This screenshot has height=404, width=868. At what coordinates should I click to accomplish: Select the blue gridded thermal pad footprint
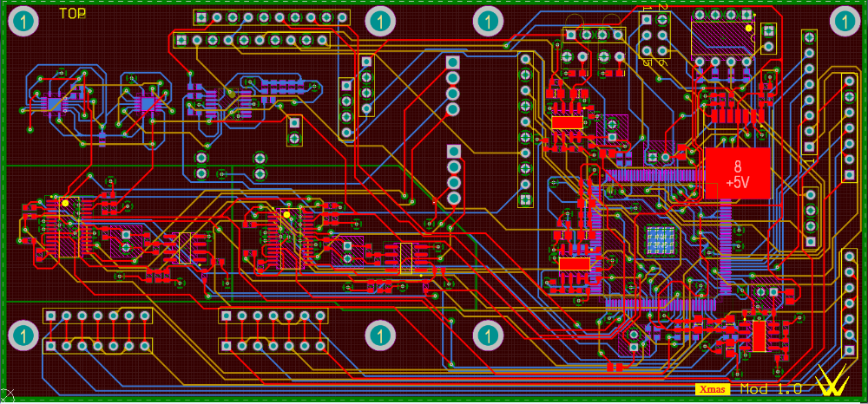(x=661, y=240)
